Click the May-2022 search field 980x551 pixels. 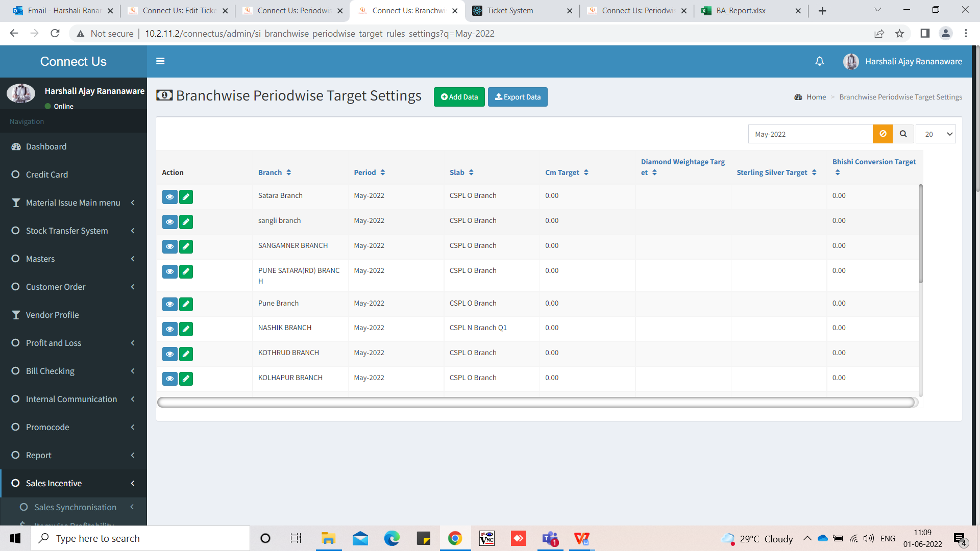coord(811,134)
